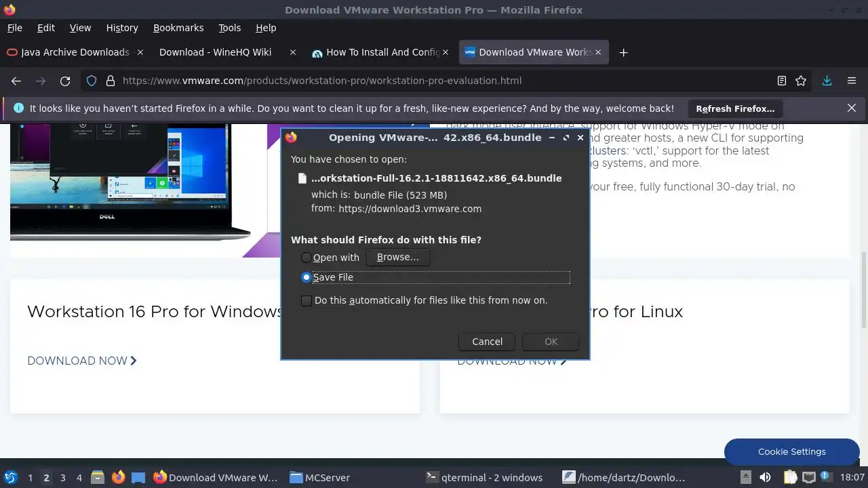Screen dimensions: 868x488
Task: Click Browse to choose an application
Action: 397,257
